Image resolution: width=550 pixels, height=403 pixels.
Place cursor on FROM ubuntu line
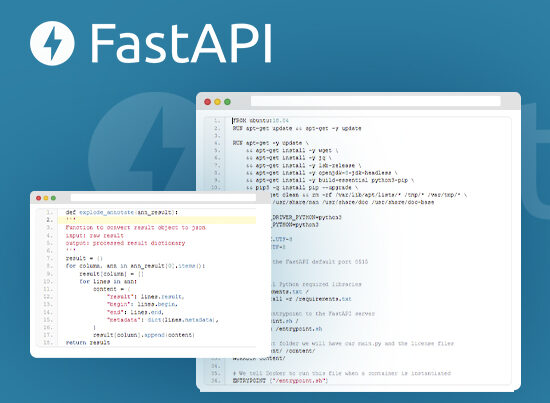(x=261, y=120)
